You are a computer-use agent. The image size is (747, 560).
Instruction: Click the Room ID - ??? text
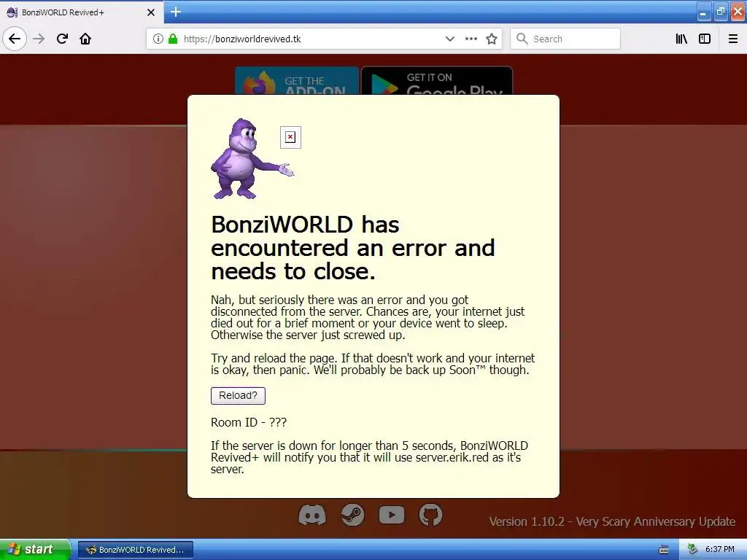coord(249,422)
